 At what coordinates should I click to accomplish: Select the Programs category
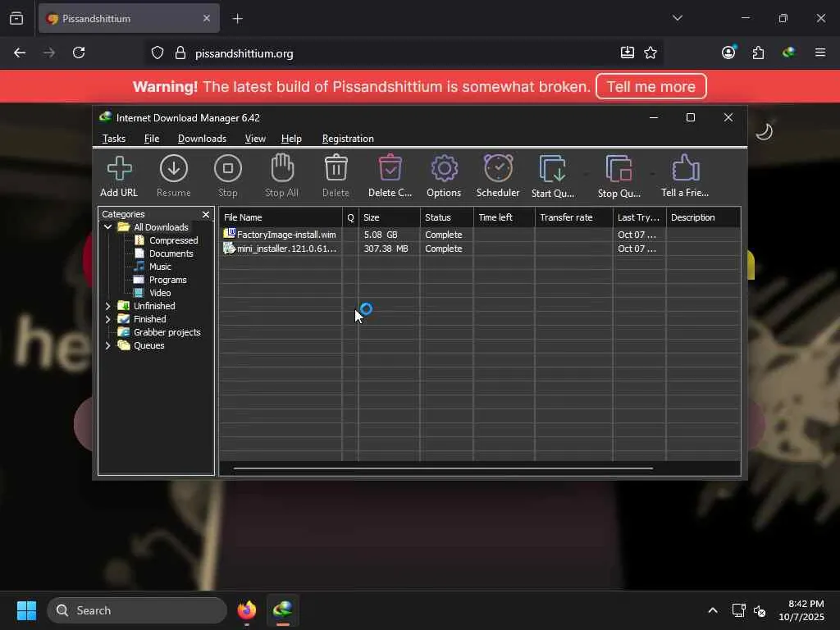[x=167, y=280]
